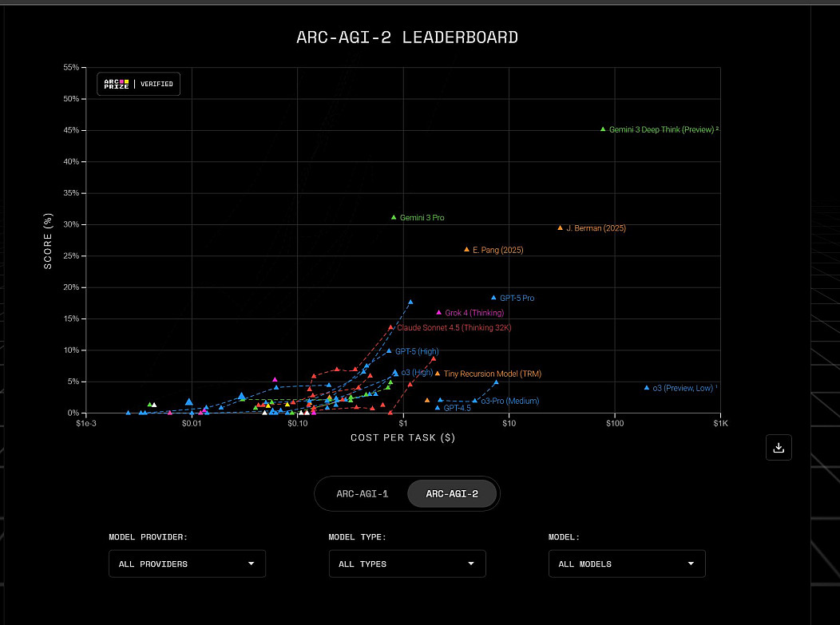Select the Gemini 3 Deep Think triangle marker

click(x=603, y=129)
